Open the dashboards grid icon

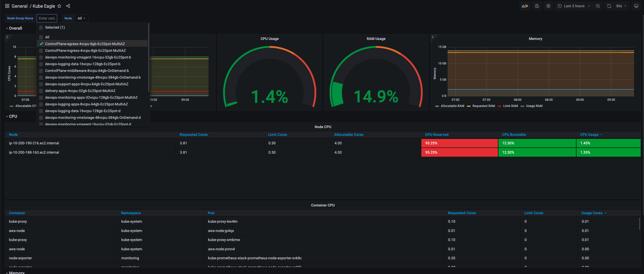7,6
